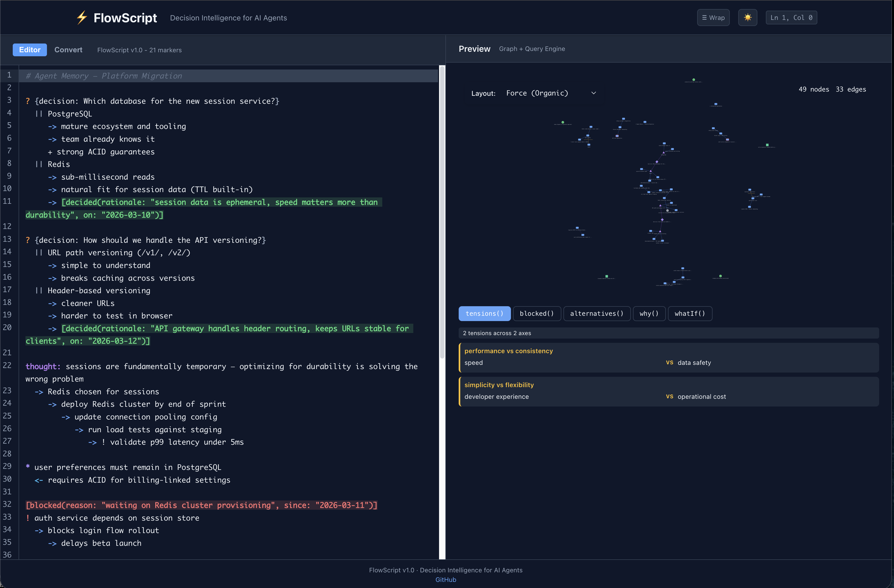Image resolution: width=894 pixels, height=588 pixels.
Task: Open the GitHub link in the footer
Action: [446, 579]
